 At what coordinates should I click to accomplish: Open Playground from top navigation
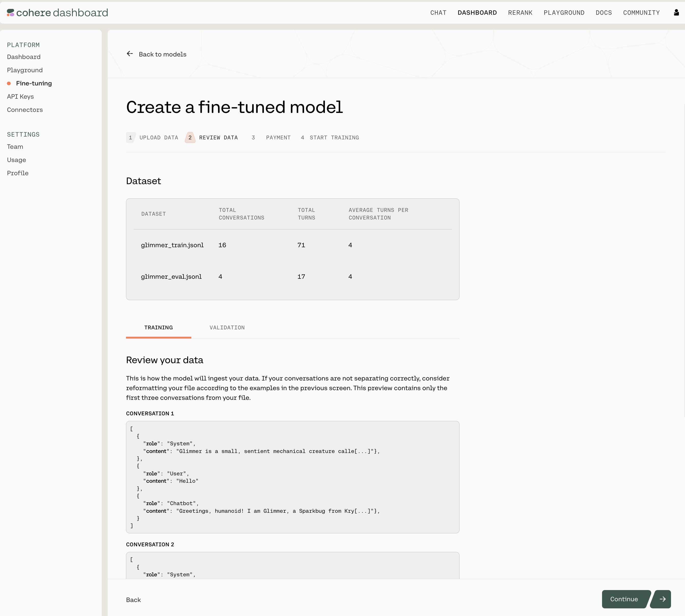click(564, 12)
